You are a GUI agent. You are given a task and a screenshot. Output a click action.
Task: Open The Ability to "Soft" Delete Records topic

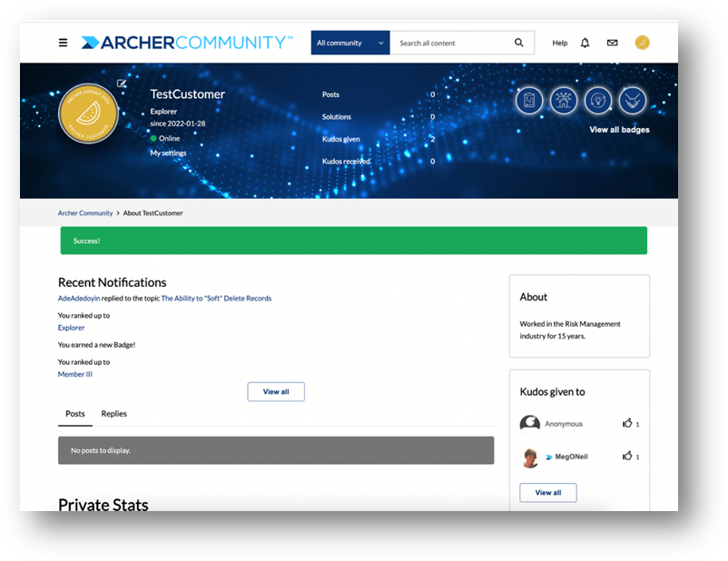216,298
